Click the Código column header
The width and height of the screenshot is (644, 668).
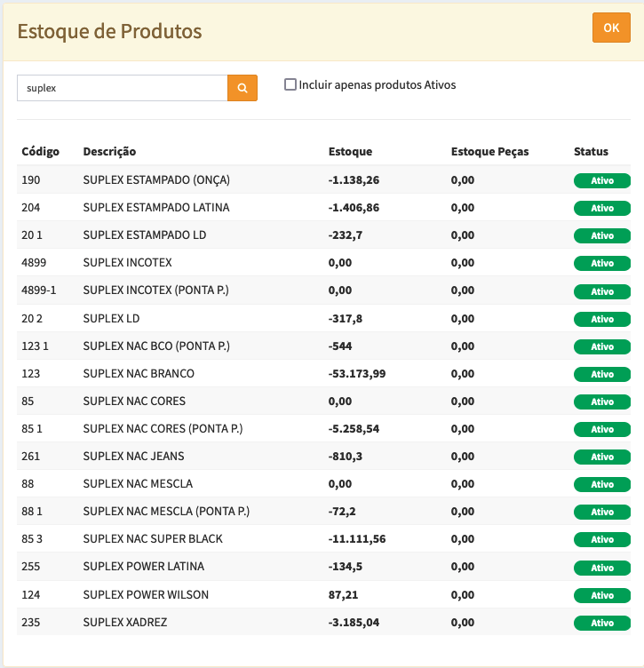tap(41, 152)
